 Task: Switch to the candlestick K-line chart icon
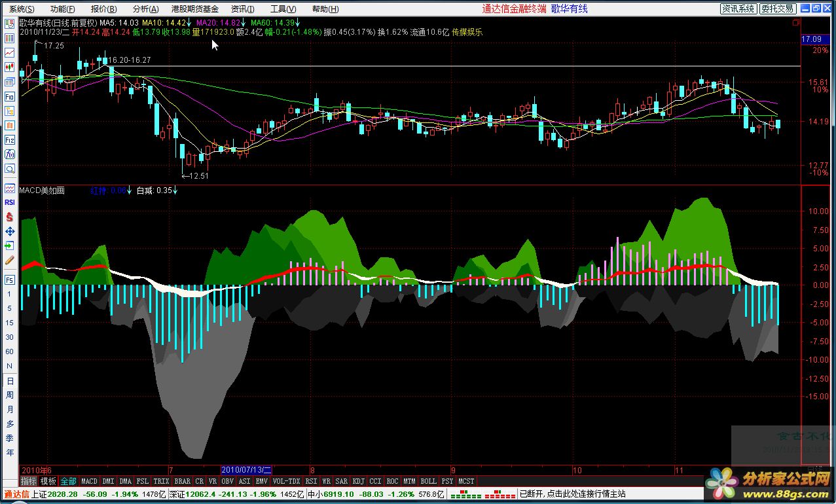coord(10,67)
